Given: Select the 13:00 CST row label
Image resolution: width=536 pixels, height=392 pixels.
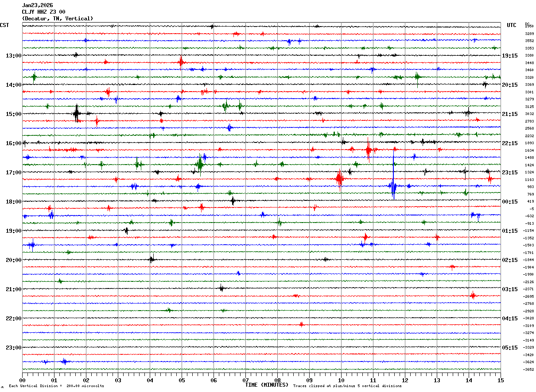Looking at the screenshot, I should 13,56.
